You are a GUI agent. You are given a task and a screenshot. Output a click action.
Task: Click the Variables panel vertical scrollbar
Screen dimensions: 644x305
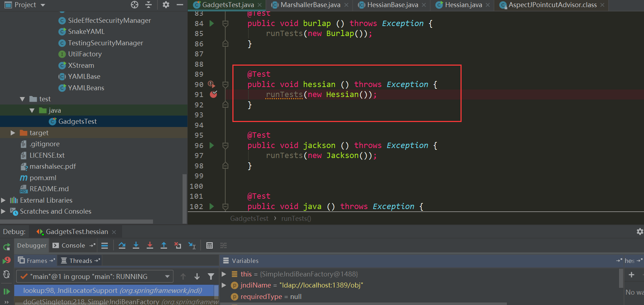(621, 278)
